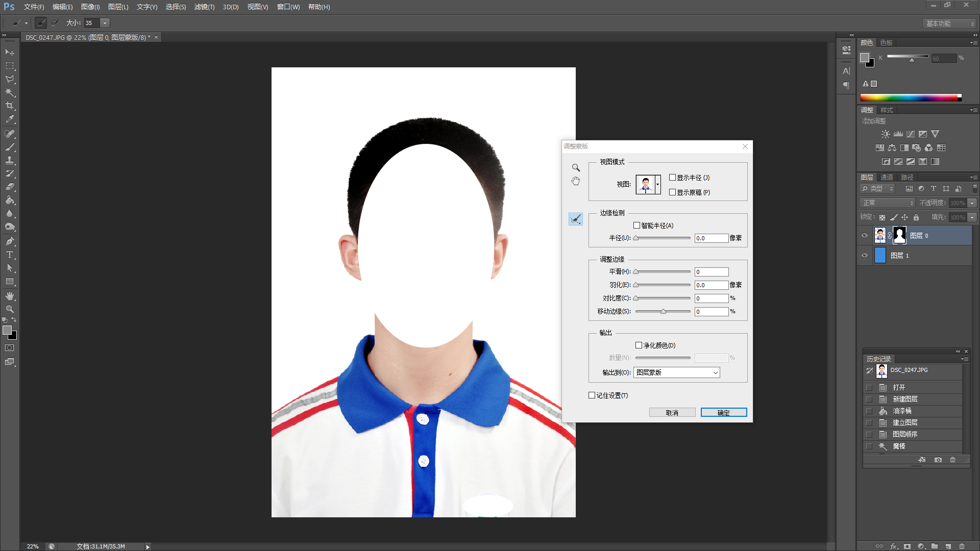
Task: Toggle history checkbox next to 油漆桶
Action: click(x=869, y=411)
